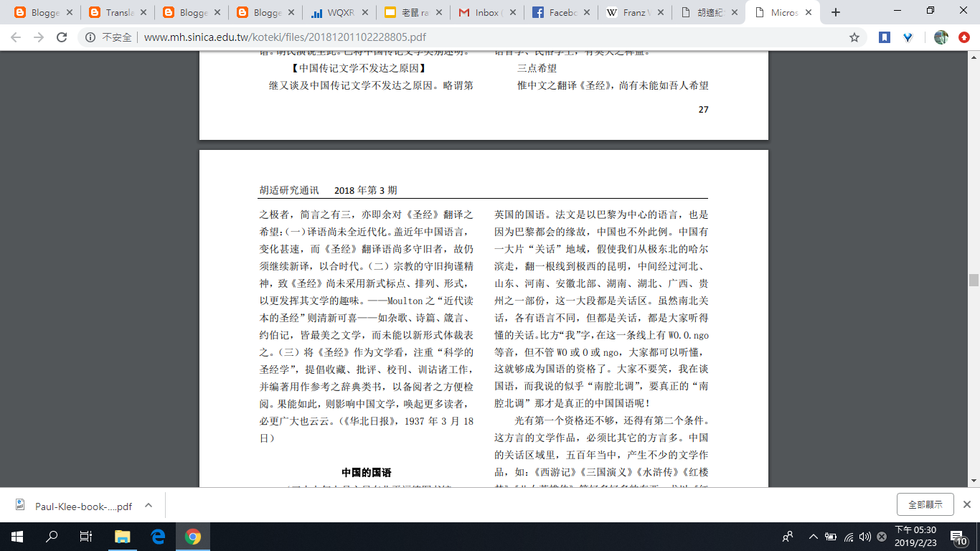
Task: Click the blue Y extension icon
Action: click(908, 38)
